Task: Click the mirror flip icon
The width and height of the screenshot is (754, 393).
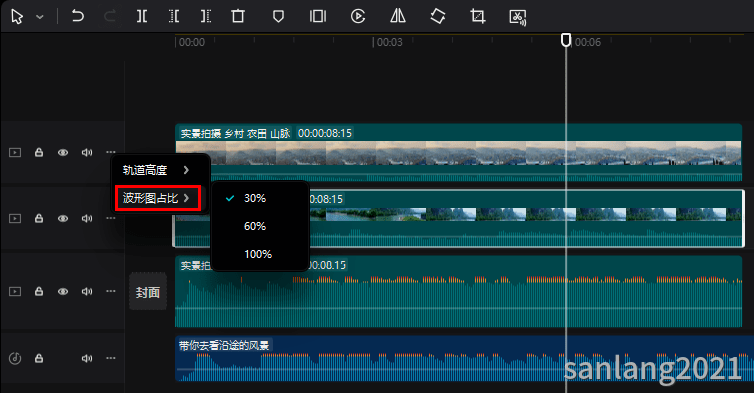Action: (398, 16)
